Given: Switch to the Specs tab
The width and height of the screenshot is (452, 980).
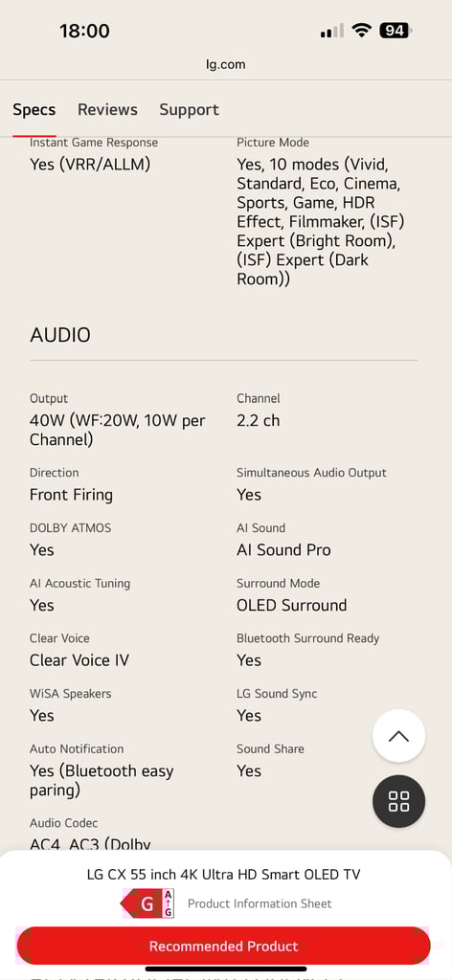Looking at the screenshot, I should [34, 110].
